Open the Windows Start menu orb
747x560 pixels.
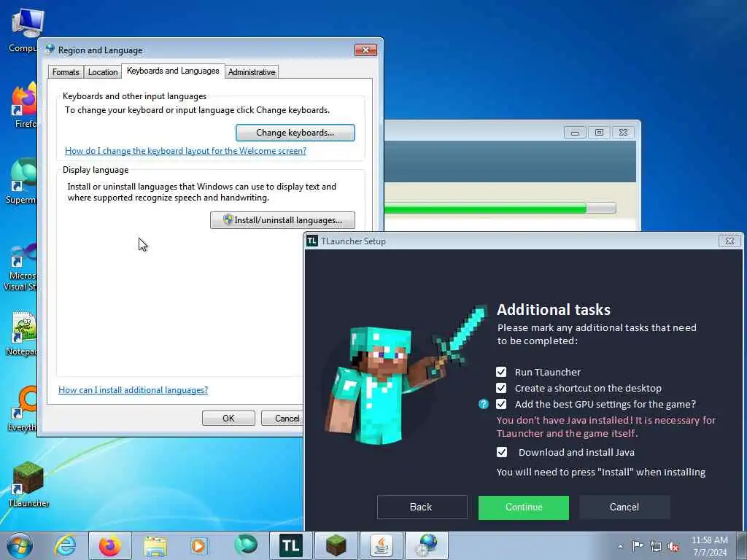(x=20, y=545)
